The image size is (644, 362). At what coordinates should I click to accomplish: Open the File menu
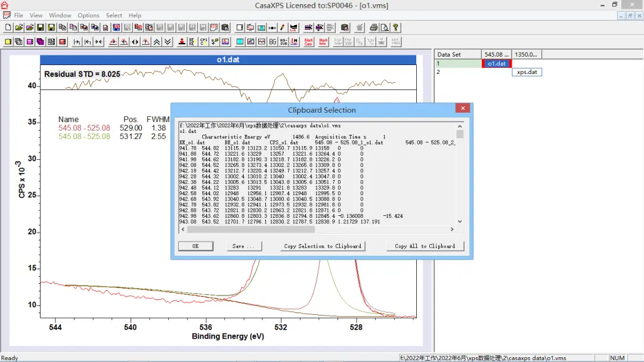(18, 16)
